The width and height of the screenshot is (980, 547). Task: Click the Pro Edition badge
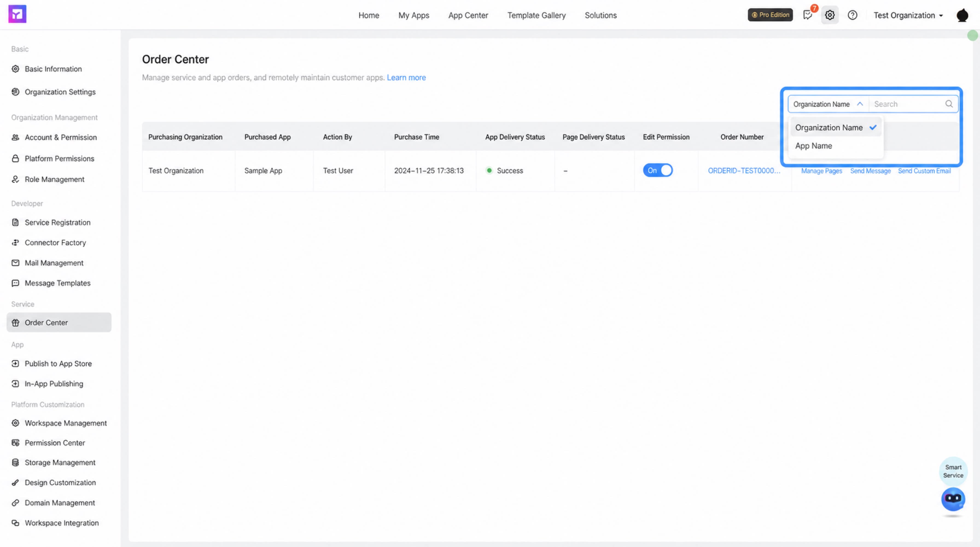(x=770, y=15)
